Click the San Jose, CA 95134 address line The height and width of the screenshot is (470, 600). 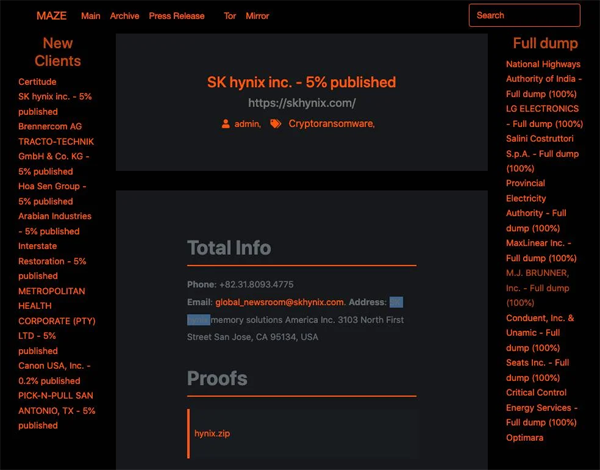(x=253, y=337)
